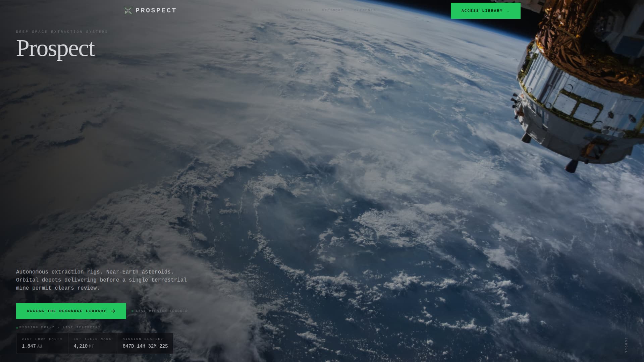Click the large Prospect headline
Screen dimensions: 644x362
click(x=55, y=49)
